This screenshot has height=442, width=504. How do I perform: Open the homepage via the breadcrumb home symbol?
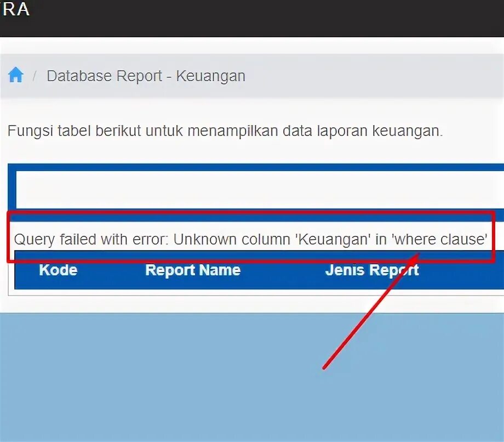coord(15,75)
